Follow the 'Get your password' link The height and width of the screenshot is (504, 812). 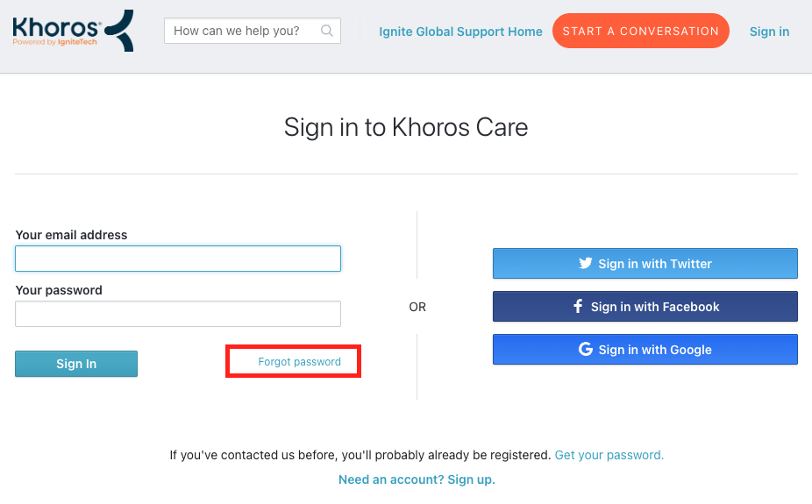pyautogui.click(x=609, y=455)
